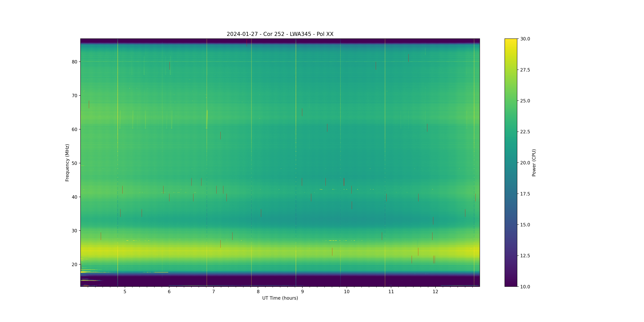This screenshot has height=322, width=644.
Task: Click the 25.0 label on the colorbar
Action: (x=525, y=101)
